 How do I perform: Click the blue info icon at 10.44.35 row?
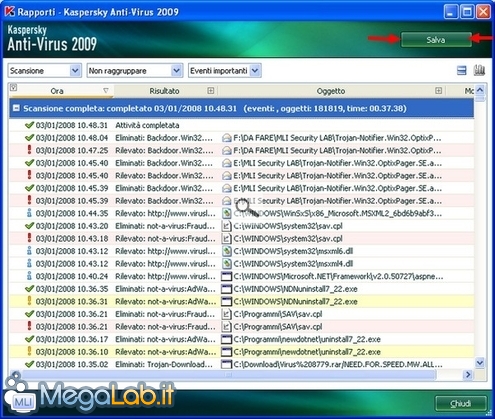click(29, 213)
